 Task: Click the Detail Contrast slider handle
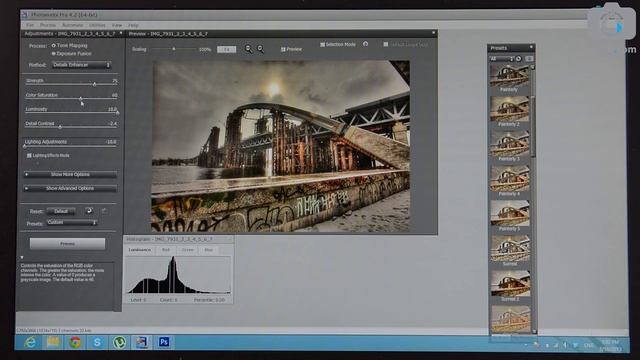click(x=60, y=127)
